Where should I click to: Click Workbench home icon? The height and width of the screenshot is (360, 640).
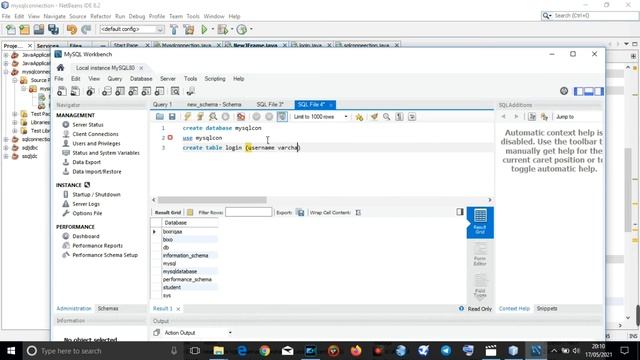[60, 67]
